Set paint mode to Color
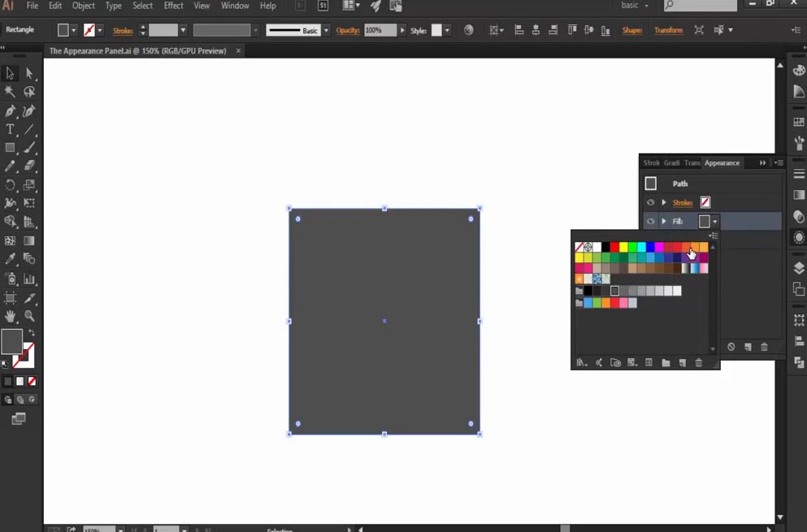The width and height of the screenshot is (807, 532). [7, 381]
